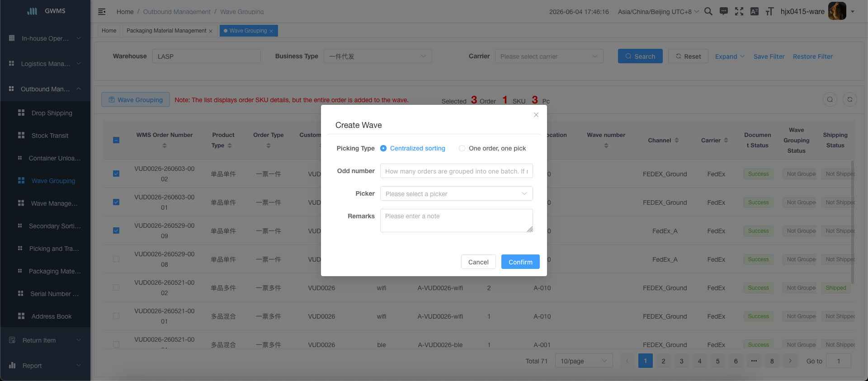The image size is (868, 381).
Task: Toggle the select-all header checkbox
Action: point(116,140)
